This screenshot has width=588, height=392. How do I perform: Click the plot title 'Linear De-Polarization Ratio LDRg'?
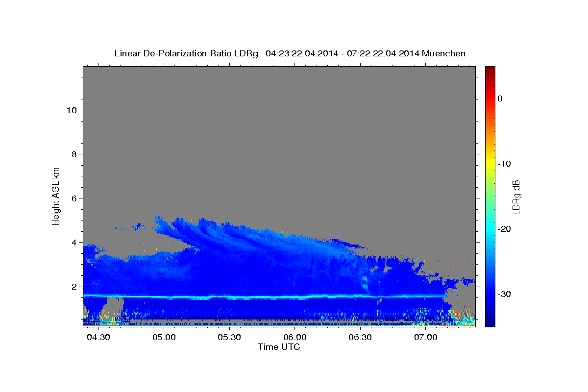tap(186, 53)
